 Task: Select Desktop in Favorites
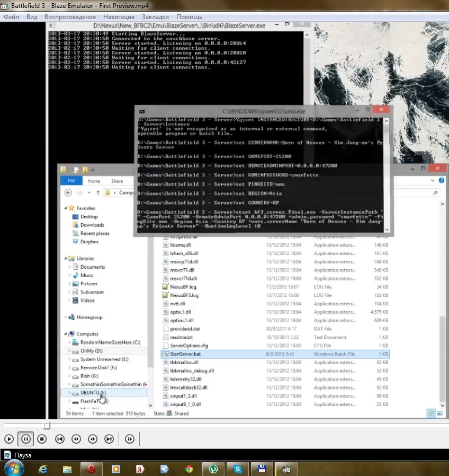click(x=89, y=216)
